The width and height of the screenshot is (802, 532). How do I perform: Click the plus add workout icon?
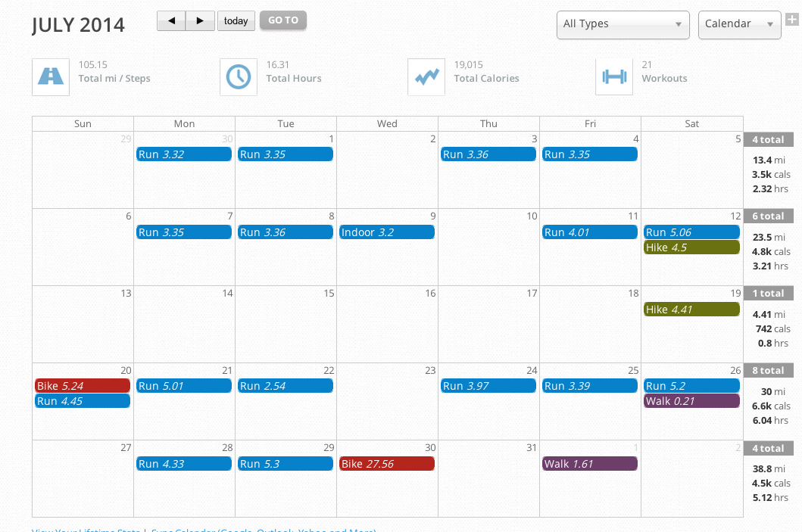[x=792, y=20]
